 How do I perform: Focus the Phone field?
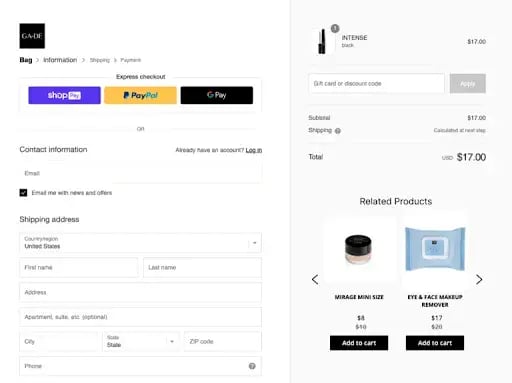pos(140,366)
